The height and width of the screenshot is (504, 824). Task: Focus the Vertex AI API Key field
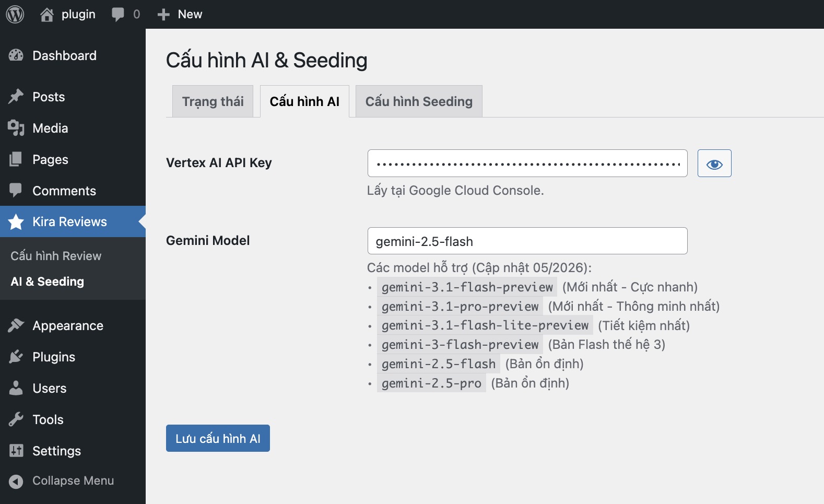(527, 163)
